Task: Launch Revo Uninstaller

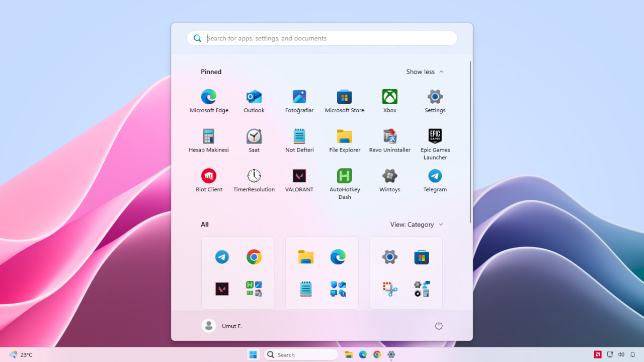Action: (x=390, y=141)
